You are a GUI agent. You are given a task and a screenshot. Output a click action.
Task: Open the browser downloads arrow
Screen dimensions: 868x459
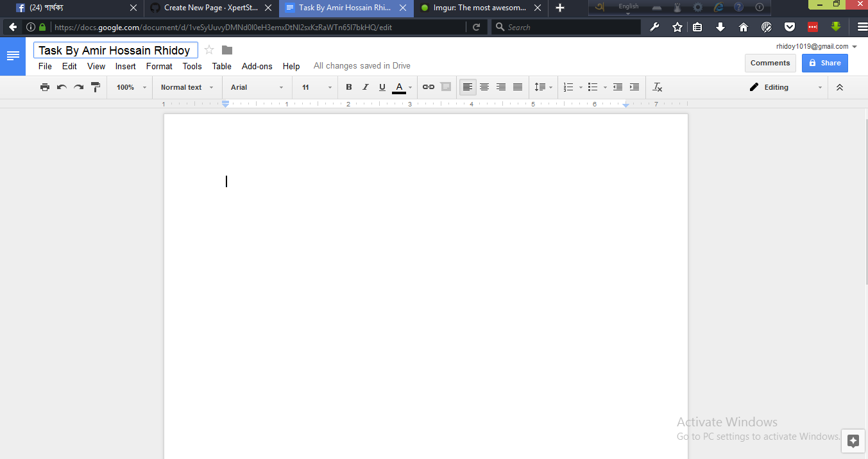click(x=720, y=27)
